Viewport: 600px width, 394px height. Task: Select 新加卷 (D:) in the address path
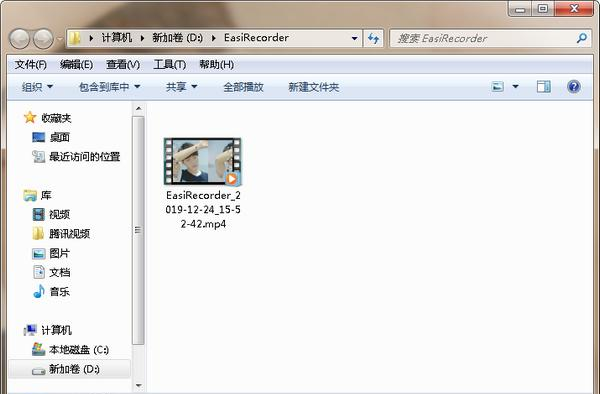(x=178, y=38)
